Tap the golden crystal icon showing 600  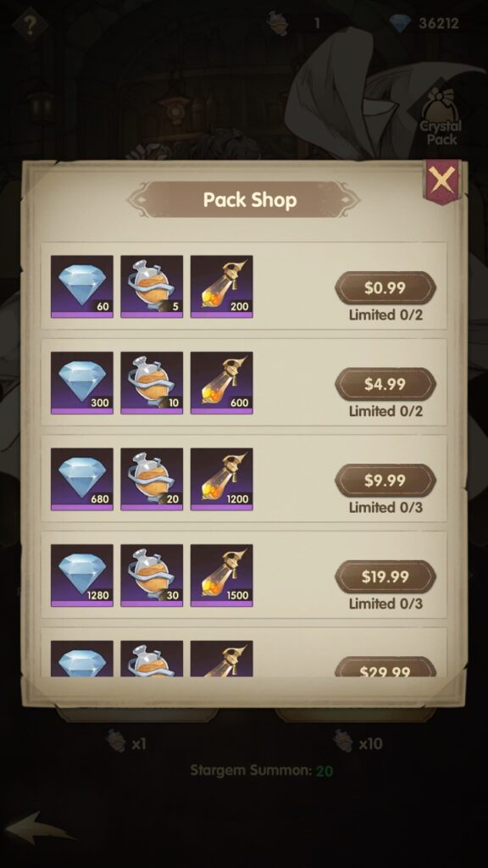(222, 383)
